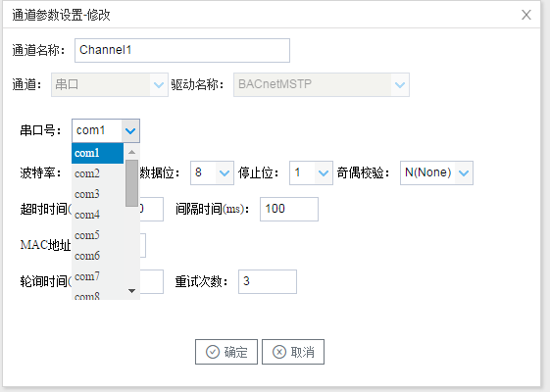This screenshot has width=550, height=392.
Task: Click the checkmark icon on 确定 button
Action: (x=213, y=352)
